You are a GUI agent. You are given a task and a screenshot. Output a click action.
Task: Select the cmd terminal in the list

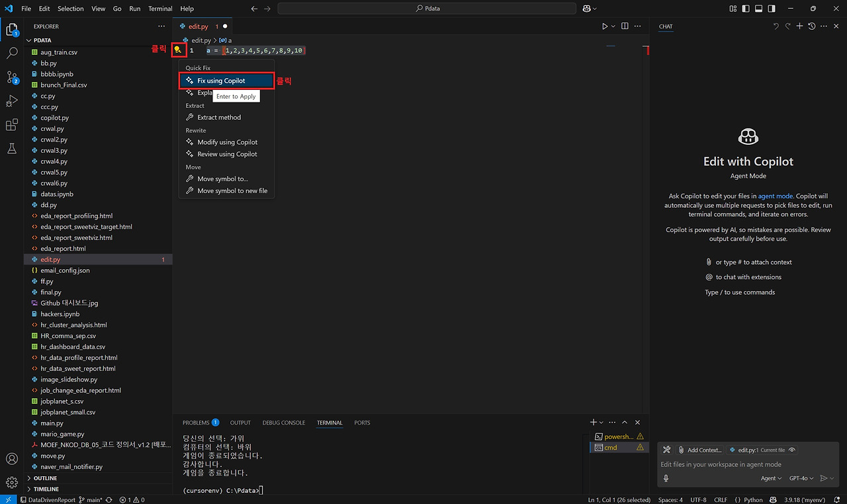(618, 448)
